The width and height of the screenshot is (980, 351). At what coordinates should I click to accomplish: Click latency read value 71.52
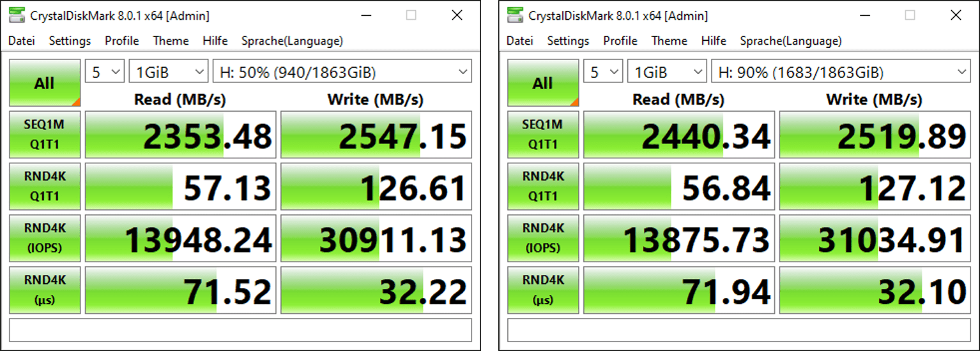181,290
